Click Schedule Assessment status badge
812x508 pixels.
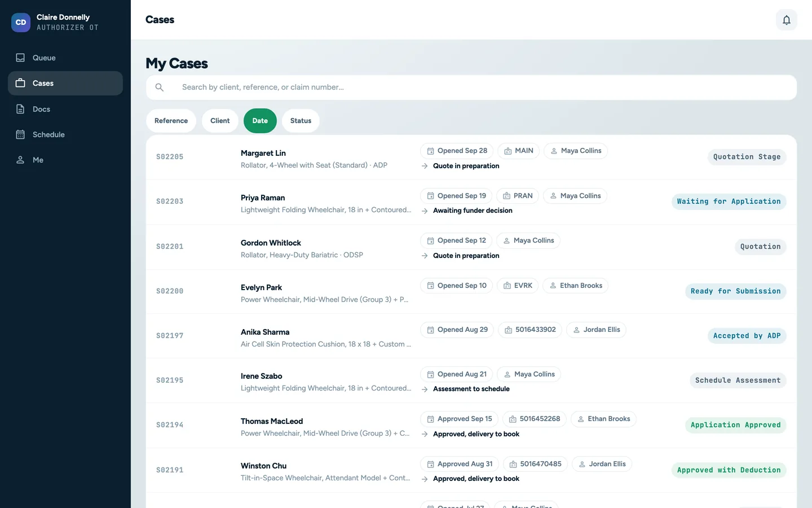pos(738,380)
